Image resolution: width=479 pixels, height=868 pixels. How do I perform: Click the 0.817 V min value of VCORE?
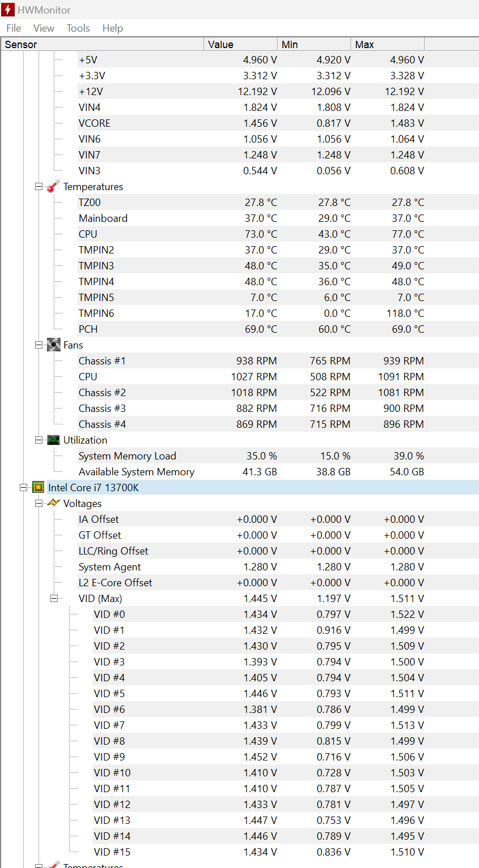click(x=334, y=123)
